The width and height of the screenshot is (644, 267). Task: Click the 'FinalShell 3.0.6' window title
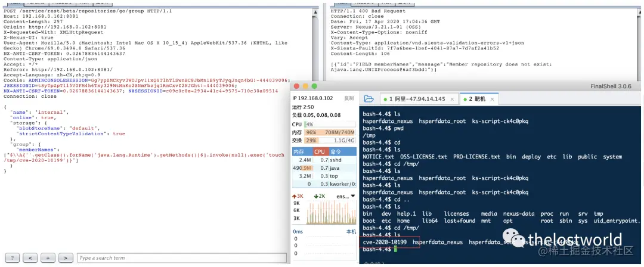point(611,86)
